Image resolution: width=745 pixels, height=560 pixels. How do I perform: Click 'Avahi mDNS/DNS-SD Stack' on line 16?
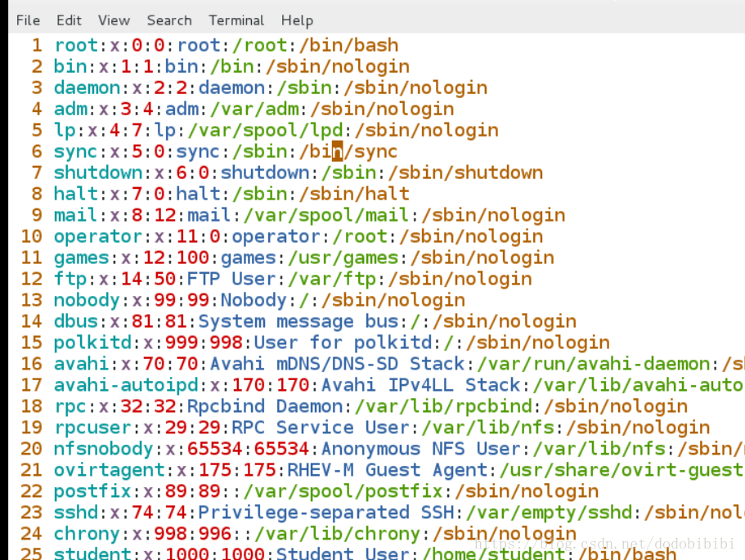[x=338, y=364]
